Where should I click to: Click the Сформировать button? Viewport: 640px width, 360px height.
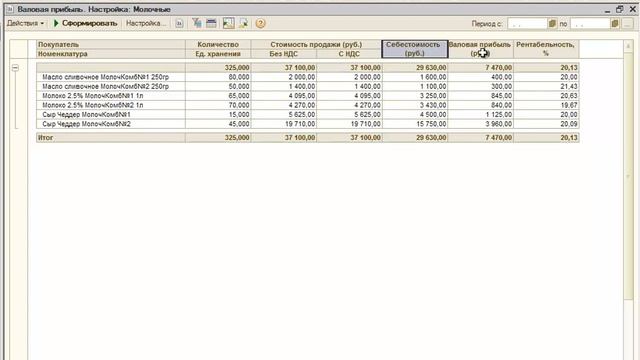(85, 23)
